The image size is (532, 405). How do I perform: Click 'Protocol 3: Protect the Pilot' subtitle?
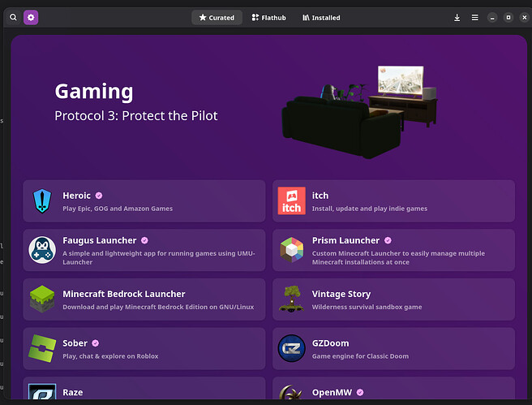coord(136,116)
